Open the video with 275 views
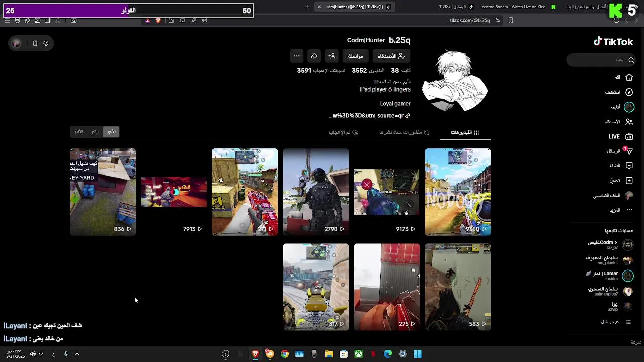The height and width of the screenshot is (362, 644). [387, 287]
